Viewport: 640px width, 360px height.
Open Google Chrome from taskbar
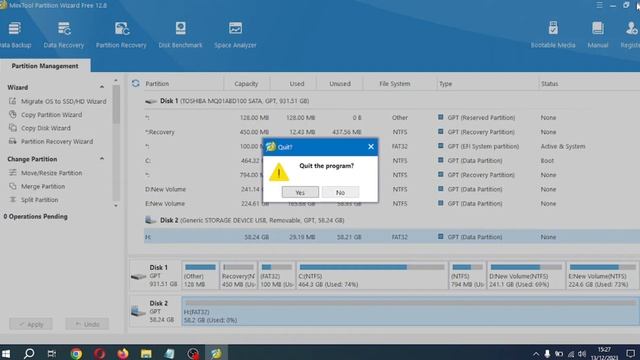coord(76,353)
